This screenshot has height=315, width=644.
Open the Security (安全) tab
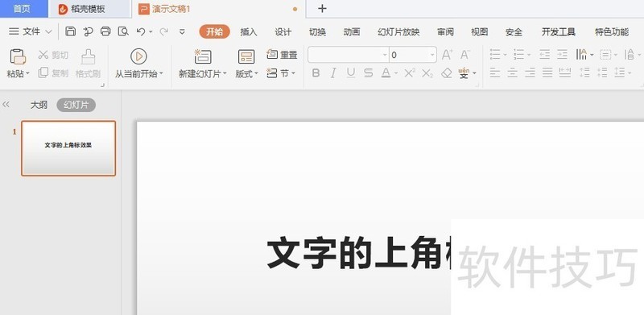[514, 32]
